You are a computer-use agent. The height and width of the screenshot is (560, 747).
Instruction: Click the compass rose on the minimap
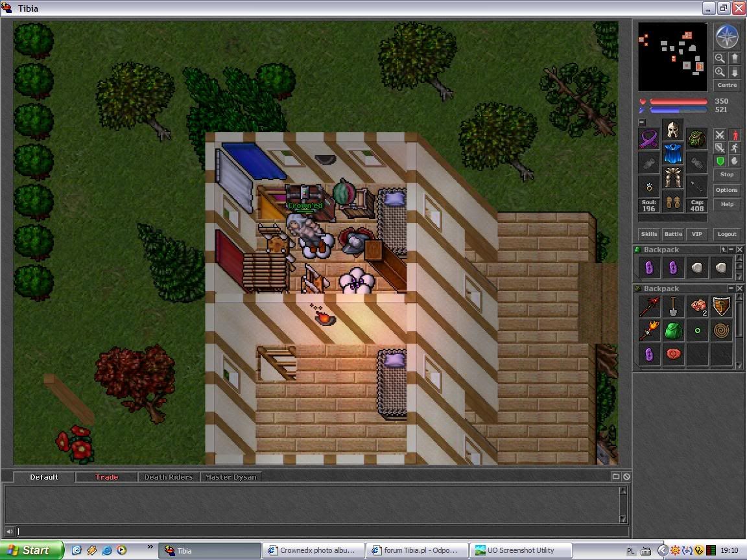727,37
